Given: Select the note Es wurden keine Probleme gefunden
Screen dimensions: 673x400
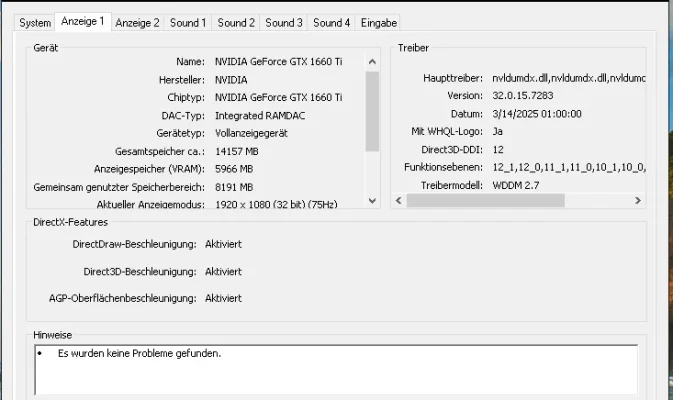Looking at the screenshot, I should [139, 354].
